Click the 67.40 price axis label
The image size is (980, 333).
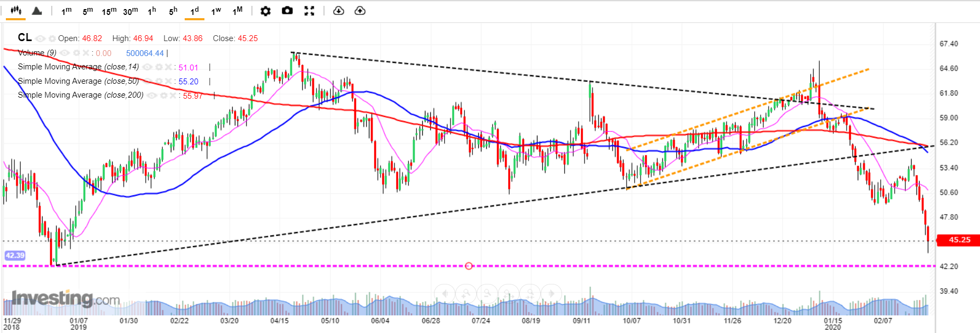pos(949,44)
